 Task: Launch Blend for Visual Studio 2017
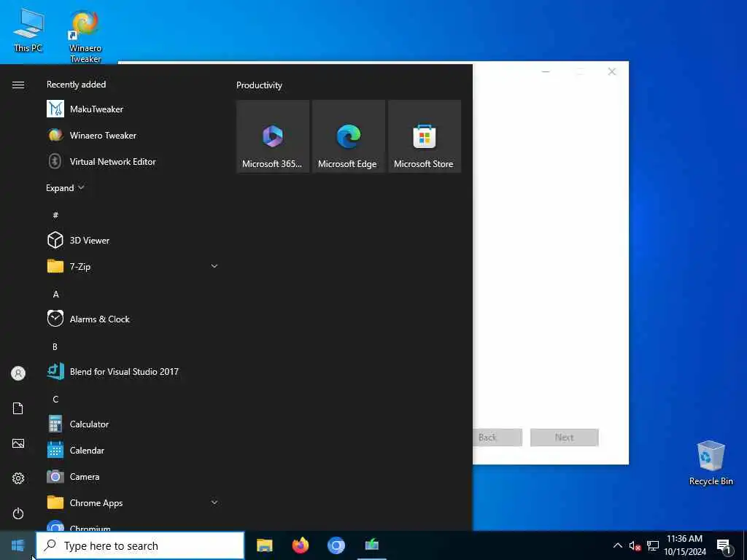point(133,371)
